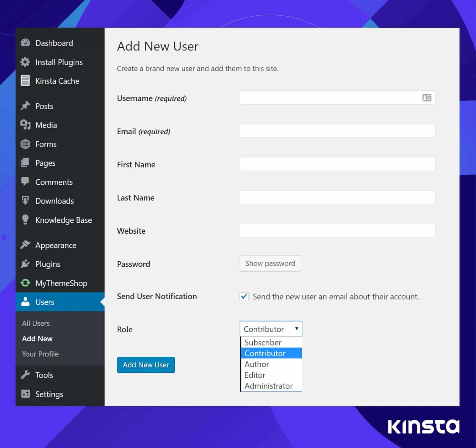The height and width of the screenshot is (448, 476).
Task: Open Media library via its icon
Action: pos(25,125)
